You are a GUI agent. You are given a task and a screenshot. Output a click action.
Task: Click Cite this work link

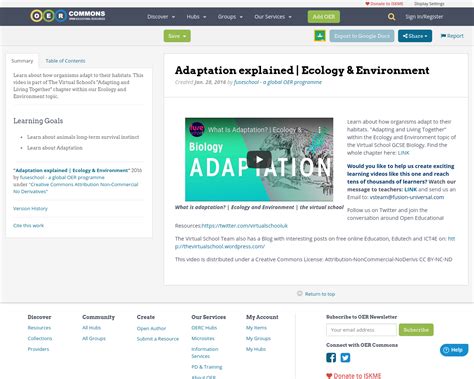coord(28,226)
